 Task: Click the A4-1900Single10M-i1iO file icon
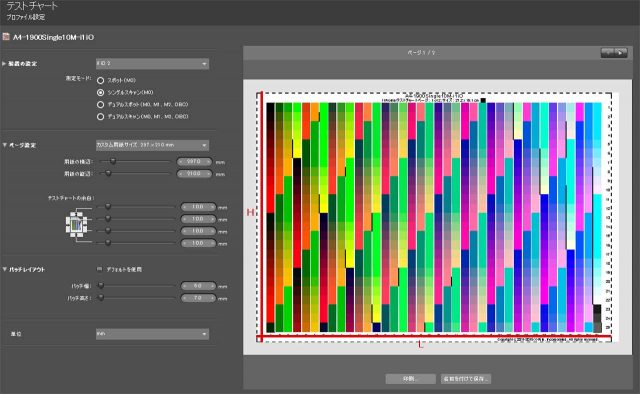[6, 37]
